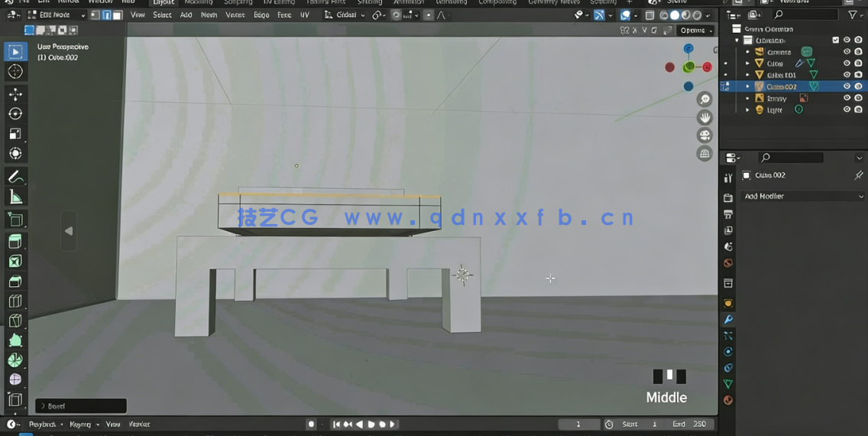The width and height of the screenshot is (868, 436).
Task: Open the Object Data green triangle tab
Action: (728, 384)
